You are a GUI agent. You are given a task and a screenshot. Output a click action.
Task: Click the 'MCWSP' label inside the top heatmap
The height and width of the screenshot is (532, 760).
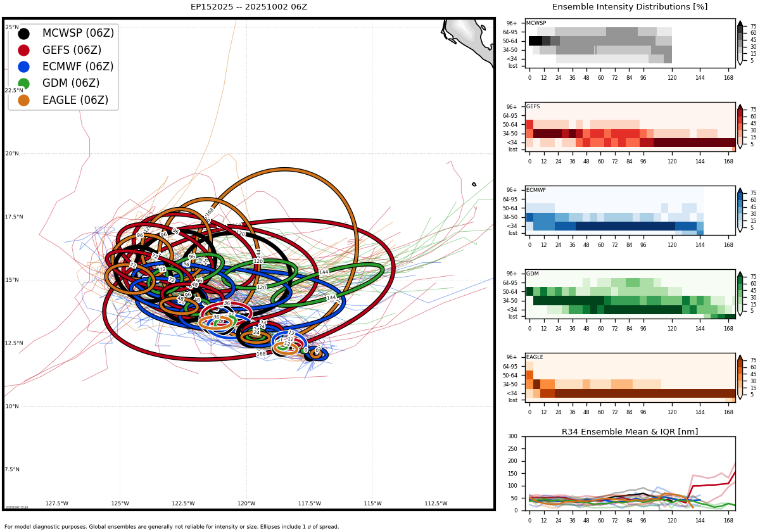click(x=536, y=23)
